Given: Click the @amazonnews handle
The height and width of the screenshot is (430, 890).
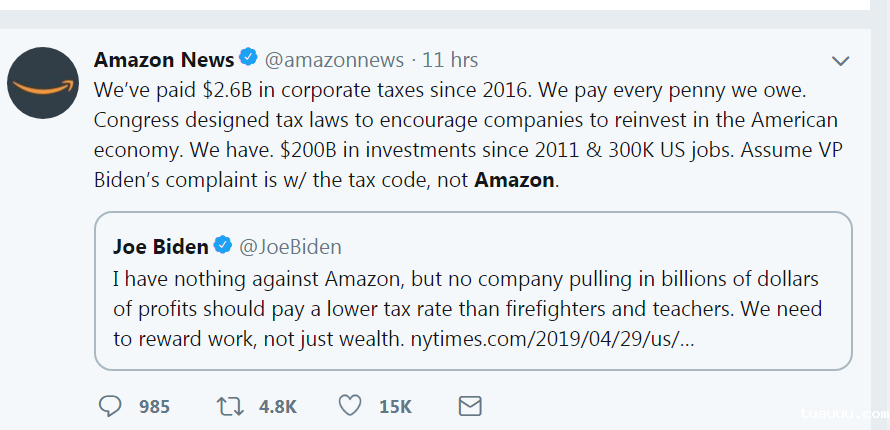Looking at the screenshot, I should pos(334,60).
